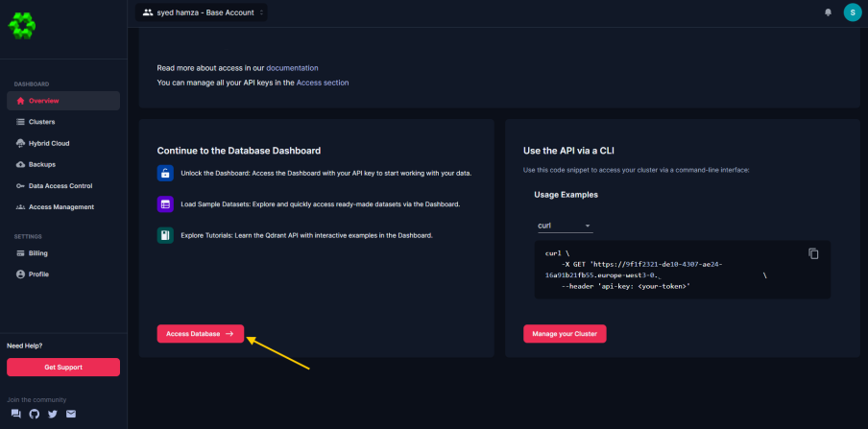Click the Access Database button
The width and height of the screenshot is (868, 429).
pyautogui.click(x=201, y=334)
